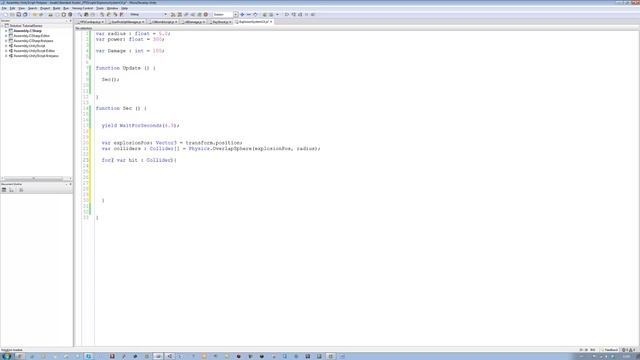Screen dimensions: 640x360
Task: Click the first Document Outline toolbar icon
Action: click(x=4, y=190)
